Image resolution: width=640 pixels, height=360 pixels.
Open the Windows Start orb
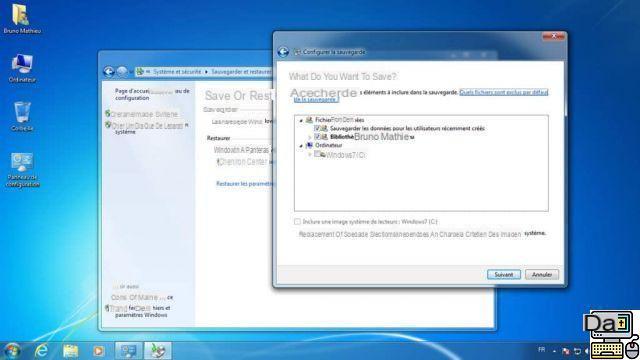point(12,351)
